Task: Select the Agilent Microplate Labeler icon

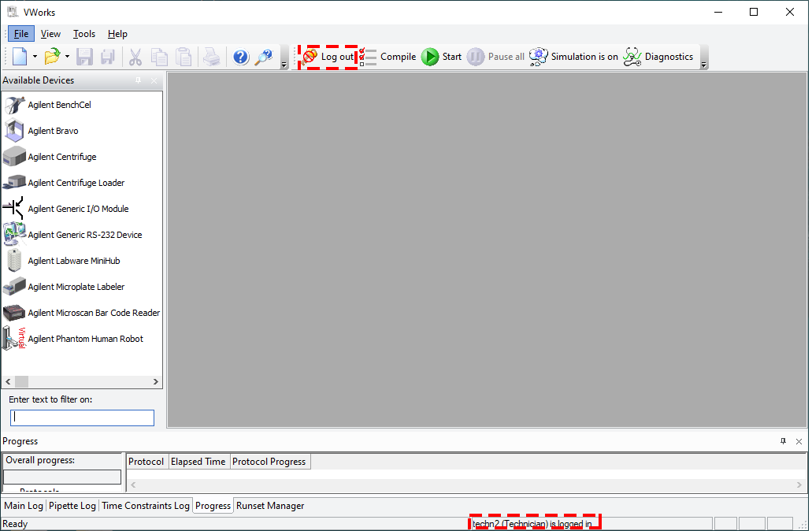Action: tap(14, 287)
